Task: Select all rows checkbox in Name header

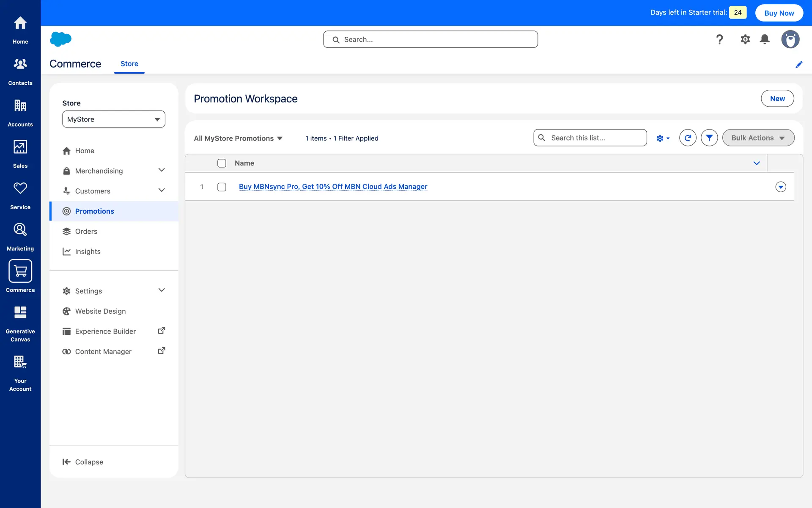Action: (x=222, y=163)
